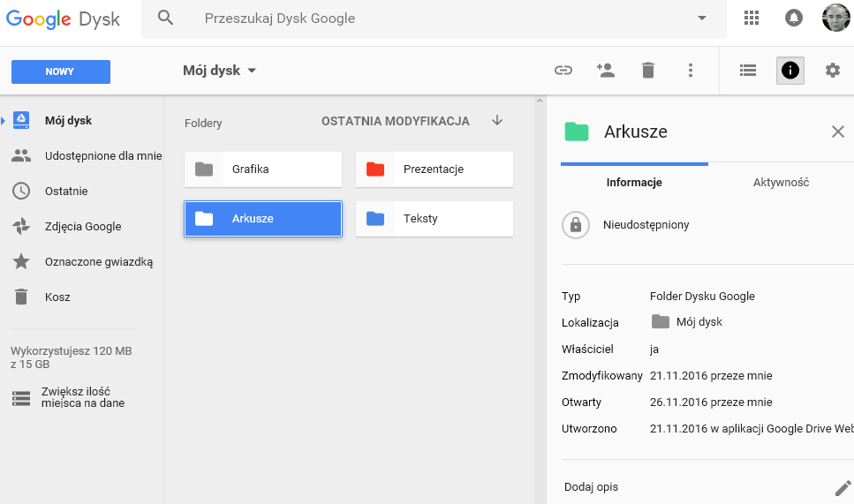This screenshot has height=504, width=854.
Task: Reverse sort direction arrow
Action: [496, 120]
